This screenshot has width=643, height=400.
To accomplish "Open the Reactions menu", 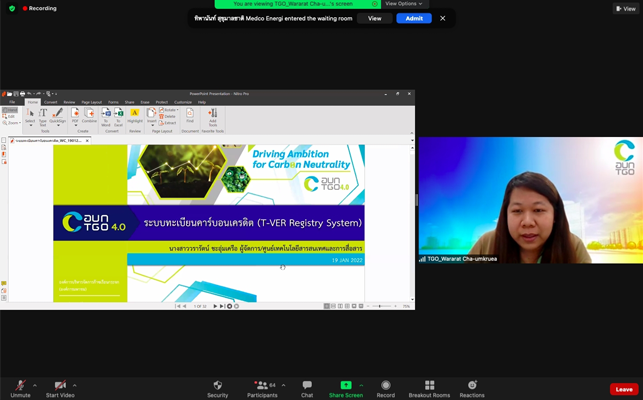I will click(x=472, y=389).
